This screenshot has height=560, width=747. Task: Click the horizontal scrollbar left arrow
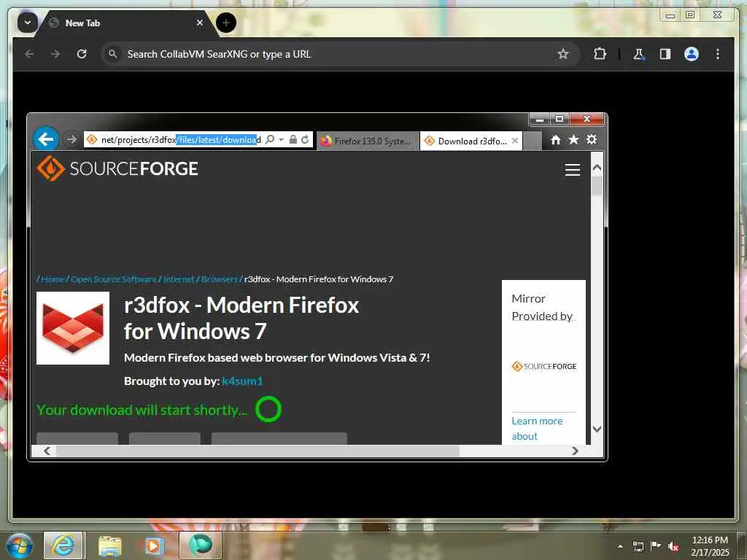coord(47,451)
